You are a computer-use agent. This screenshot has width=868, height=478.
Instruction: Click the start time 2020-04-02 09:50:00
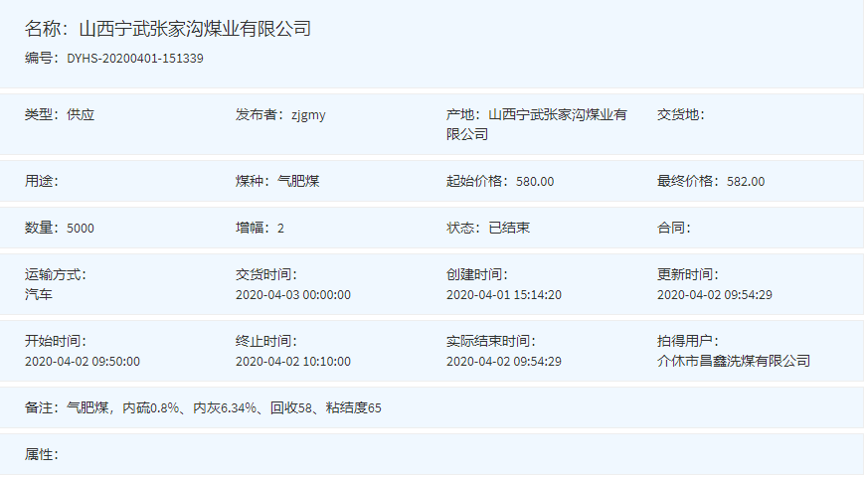tap(82, 362)
